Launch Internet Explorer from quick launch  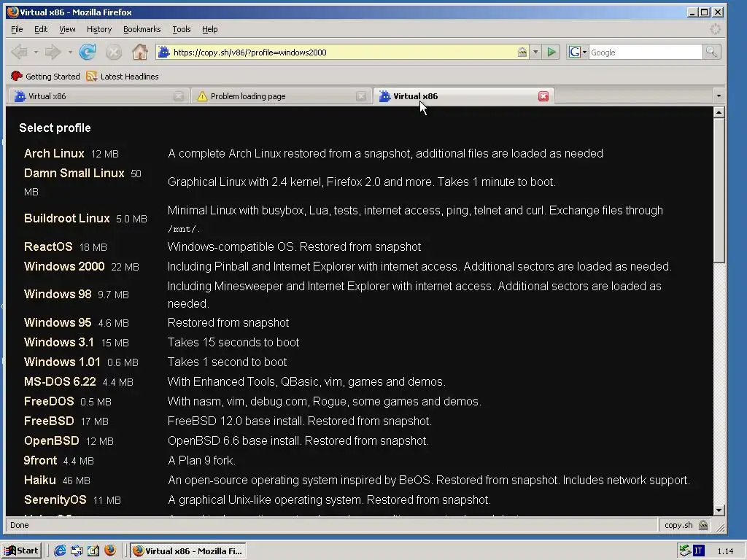coord(60,551)
